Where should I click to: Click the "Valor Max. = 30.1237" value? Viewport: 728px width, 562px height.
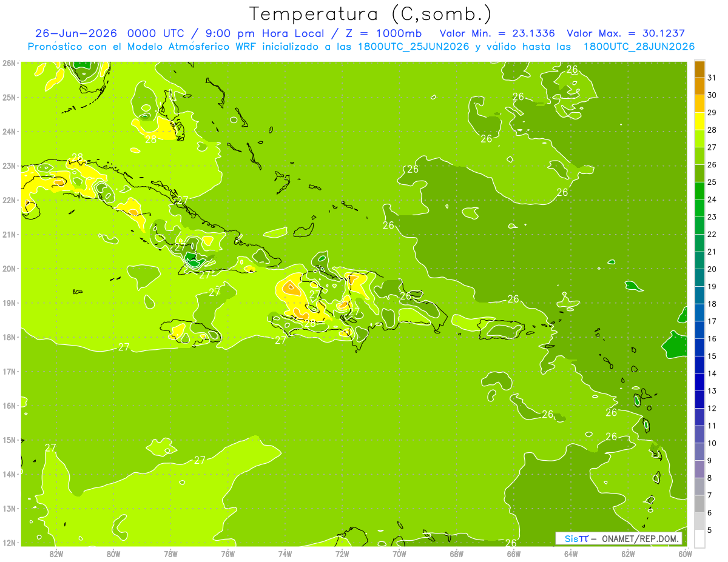tap(626, 33)
